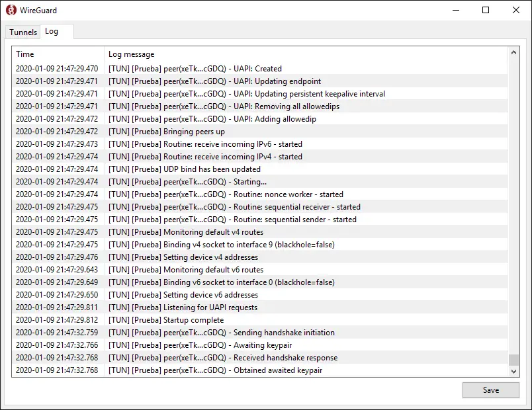The height and width of the screenshot is (410, 532).
Task: Click timestamp 2020-01-09 21:47:29.812
Action: 57,319
